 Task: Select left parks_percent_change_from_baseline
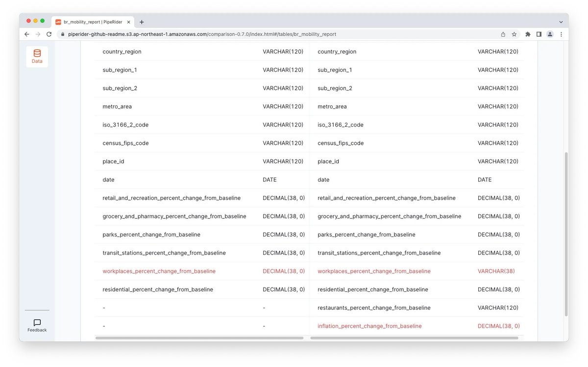click(x=151, y=235)
